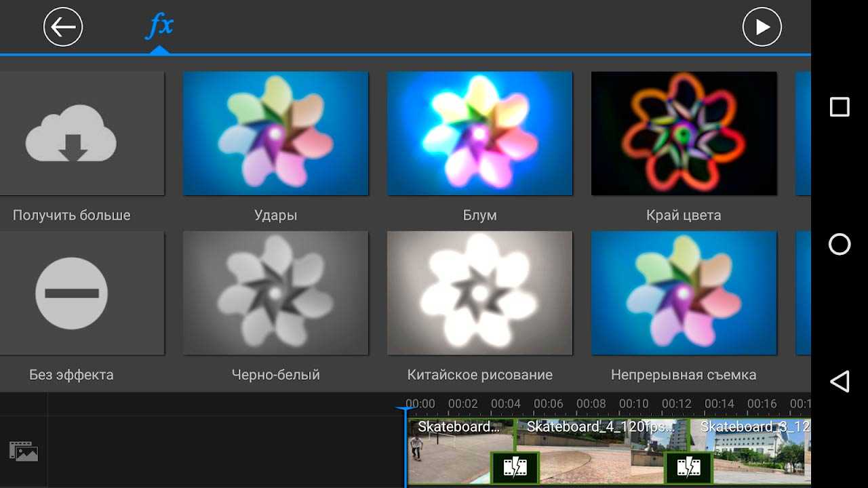Tap the back arrow button
The image size is (868, 488).
[x=63, y=27]
